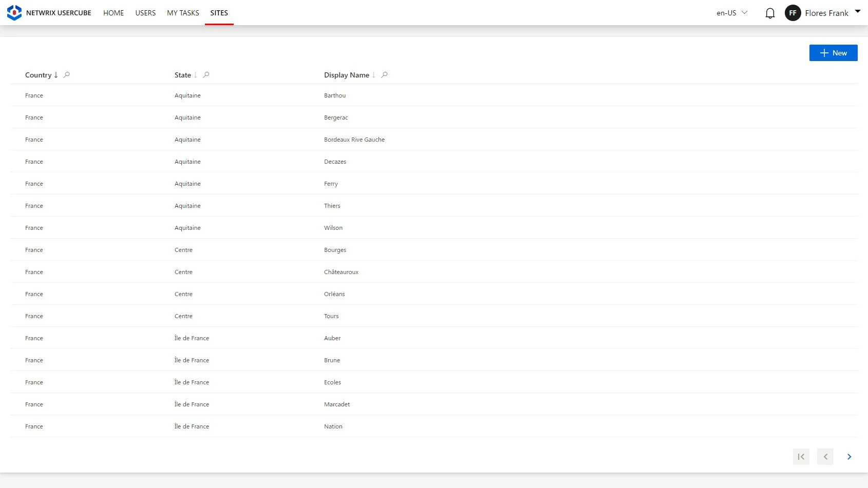Open the Ecoles site row
This screenshot has height=488, width=868.
[434, 382]
